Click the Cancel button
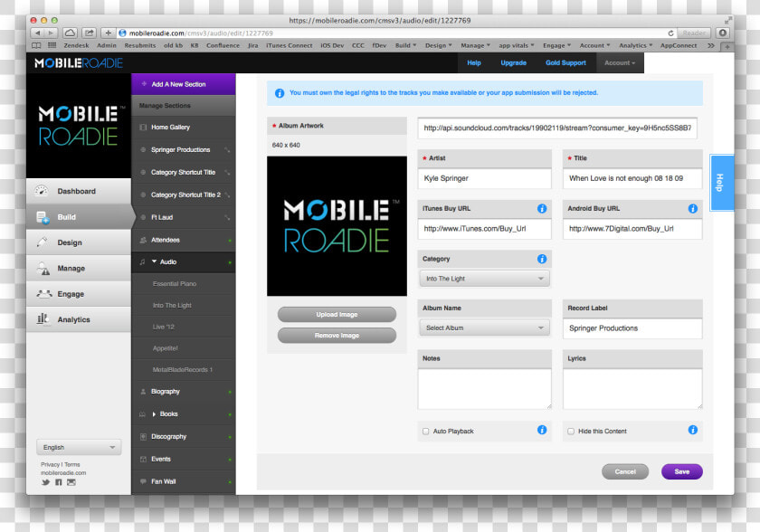 (625, 471)
